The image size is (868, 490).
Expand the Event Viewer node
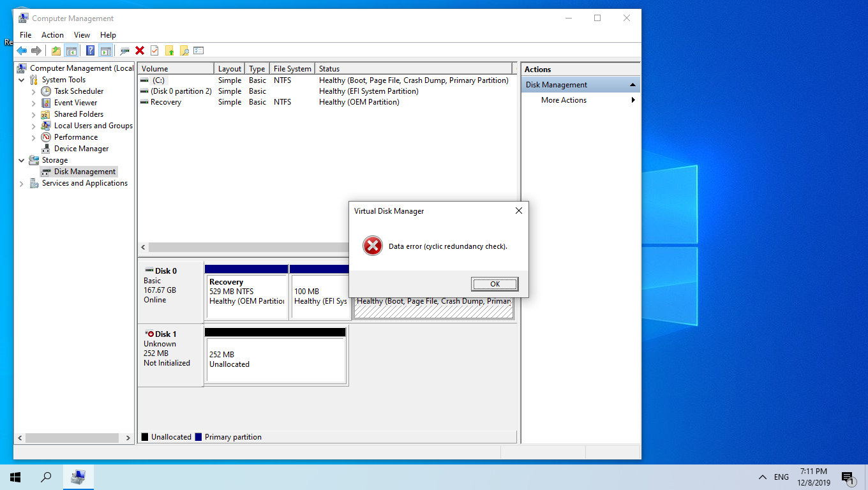[x=34, y=103]
